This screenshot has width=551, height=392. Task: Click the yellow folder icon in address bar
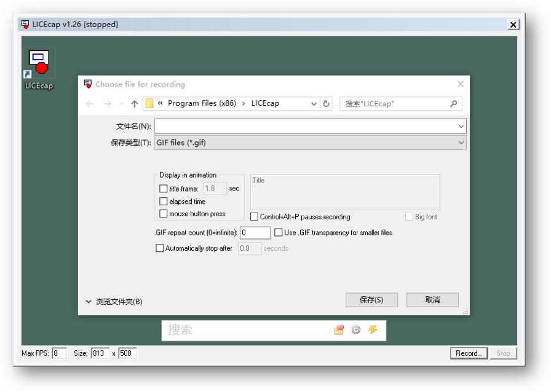pos(149,103)
